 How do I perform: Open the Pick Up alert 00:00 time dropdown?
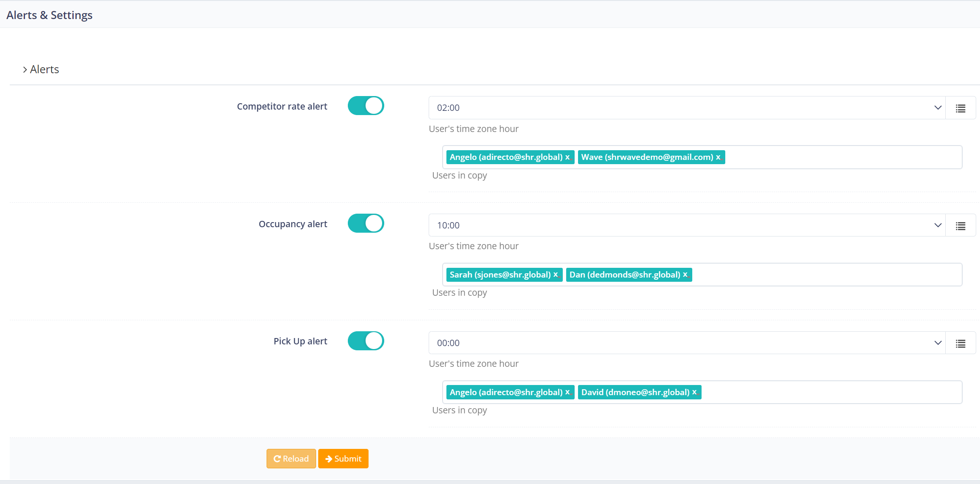click(x=687, y=343)
